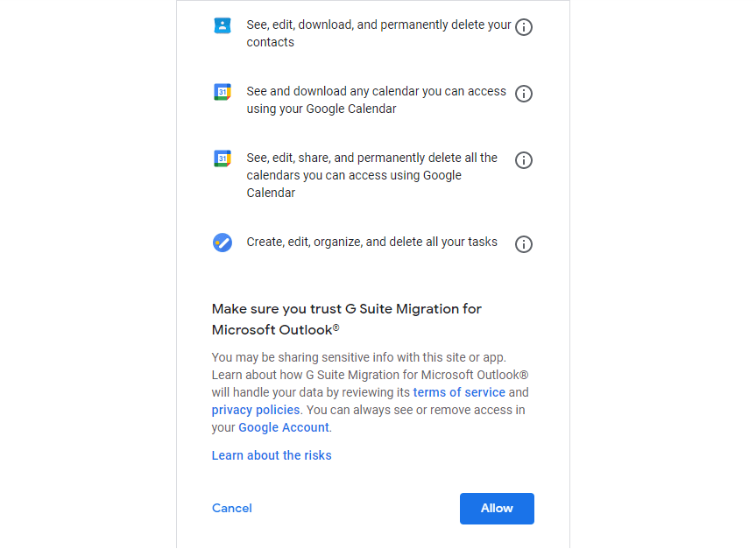The image size is (756, 549).
Task: Click the "See, edit, share" calendars permission text
Action: pyautogui.click(x=371, y=175)
